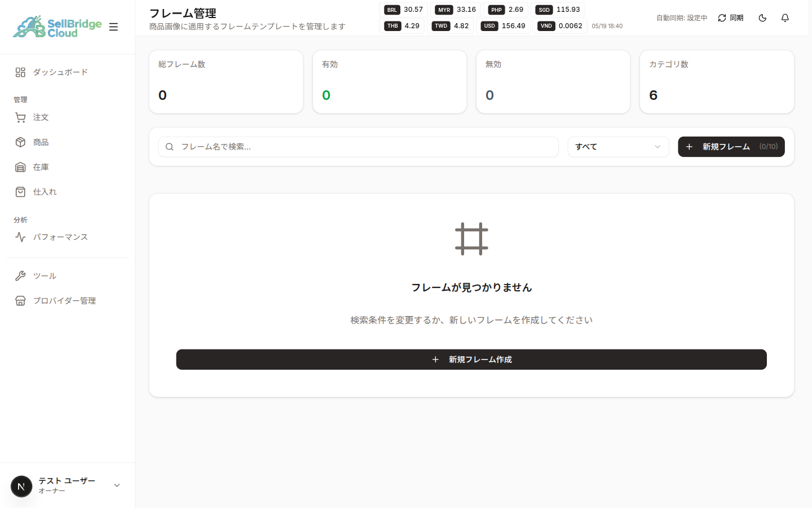812x508 pixels.
Task: Click the 新規フレーム (0/10) button
Action: pyautogui.click(x=731, y=147)
